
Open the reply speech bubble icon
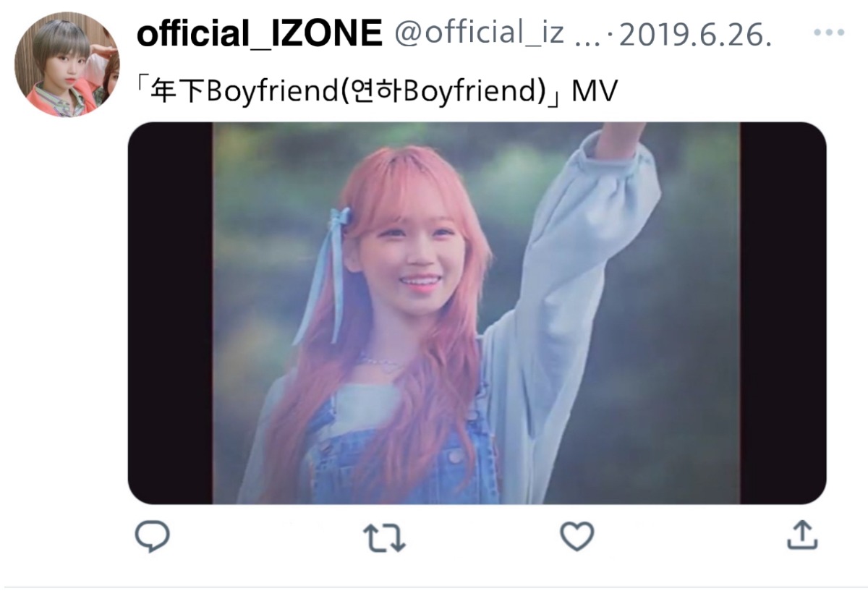pyautogui.click(x=153, y=537)
